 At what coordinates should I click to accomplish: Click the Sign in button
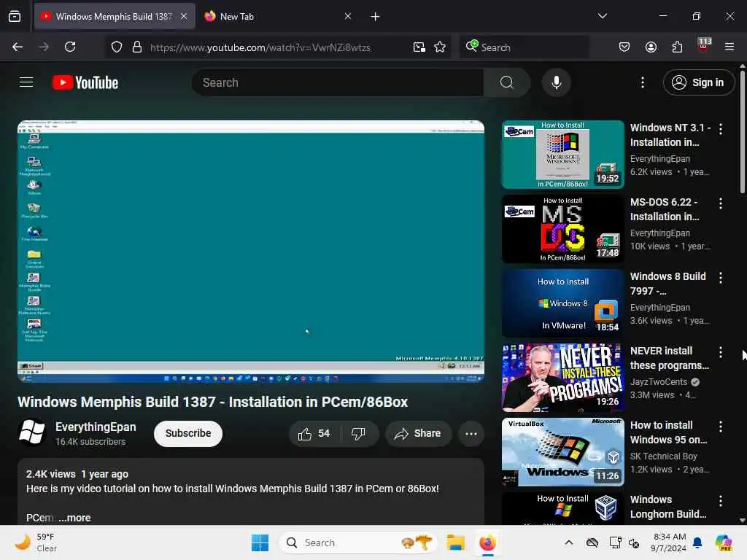[x=698, y=82]
